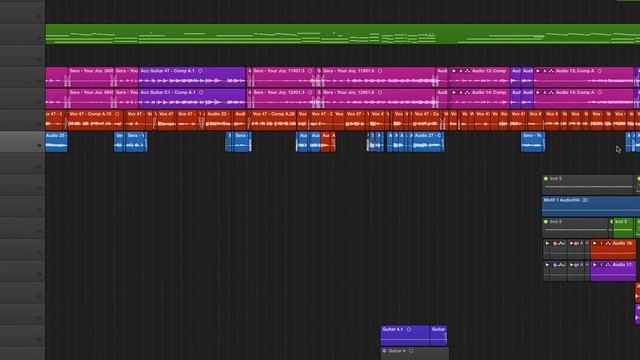Expand the first Audio 14: Comp take folder
This screenshot has width=640, height=360.
point(453,93)
